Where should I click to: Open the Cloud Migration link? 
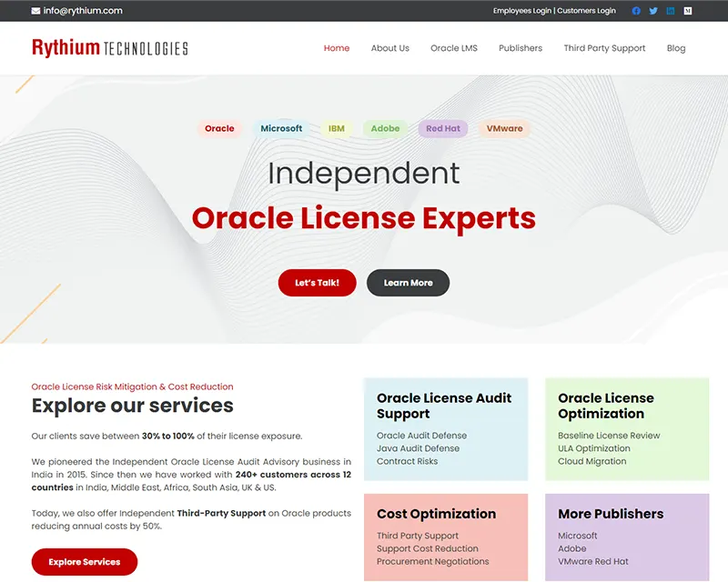tap(592, 461)
